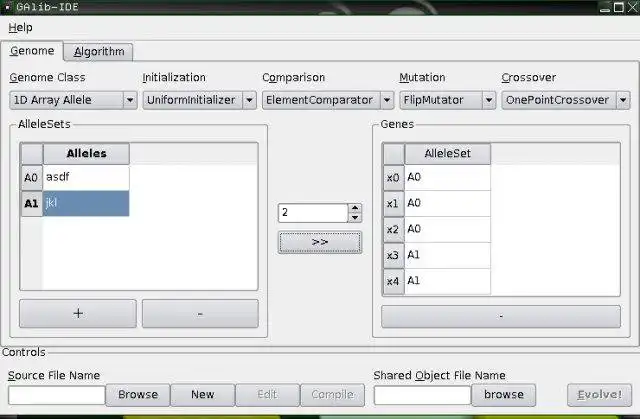Click the x0 row header in Genes

tap(393, 178)
